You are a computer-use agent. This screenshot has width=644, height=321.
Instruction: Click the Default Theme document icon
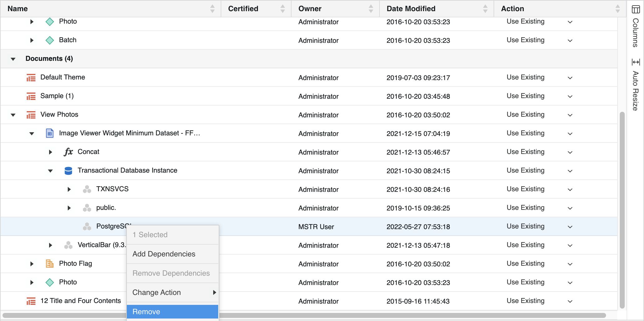(31, 78)
